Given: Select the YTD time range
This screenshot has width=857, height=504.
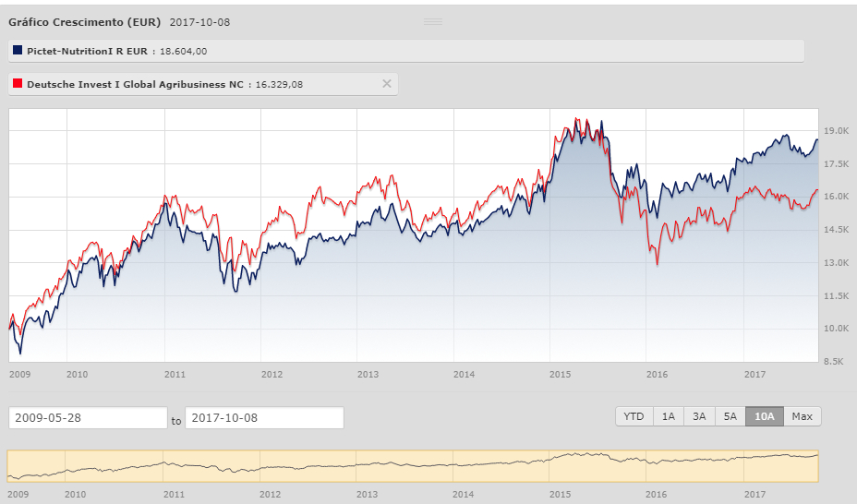Looking at the screenshot, I should pyautogui.click(x=634, y=416).
